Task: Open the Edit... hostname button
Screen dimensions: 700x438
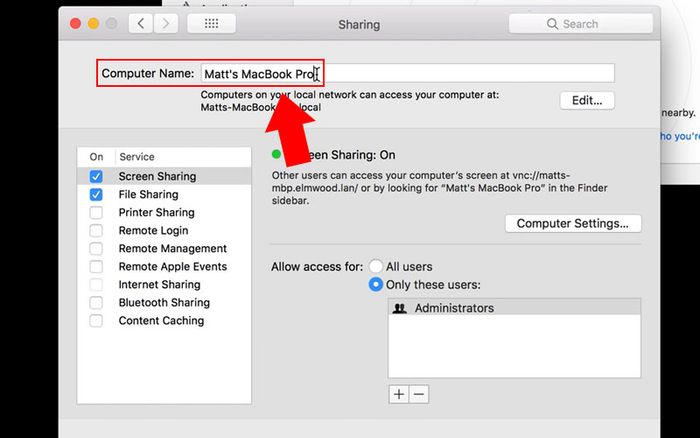Action: click(x=587, y=100)
